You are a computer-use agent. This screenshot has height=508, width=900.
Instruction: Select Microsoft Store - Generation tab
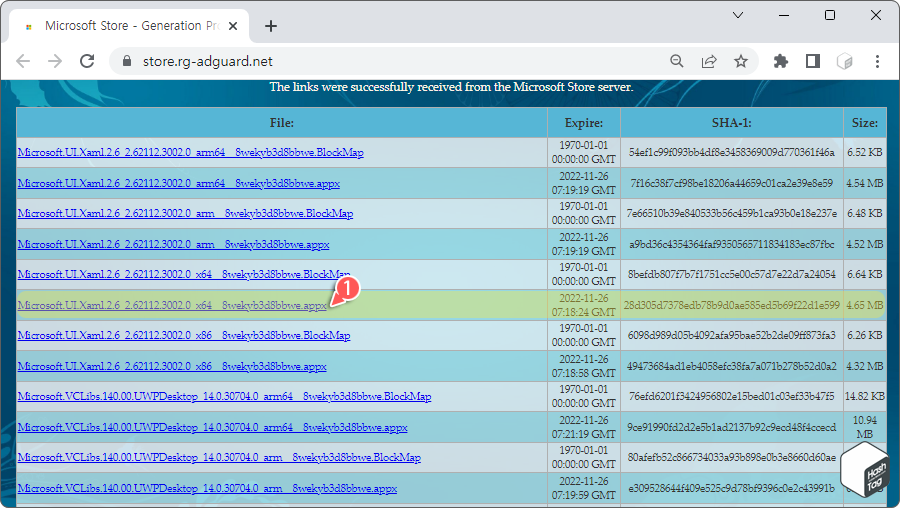(129, 26)
